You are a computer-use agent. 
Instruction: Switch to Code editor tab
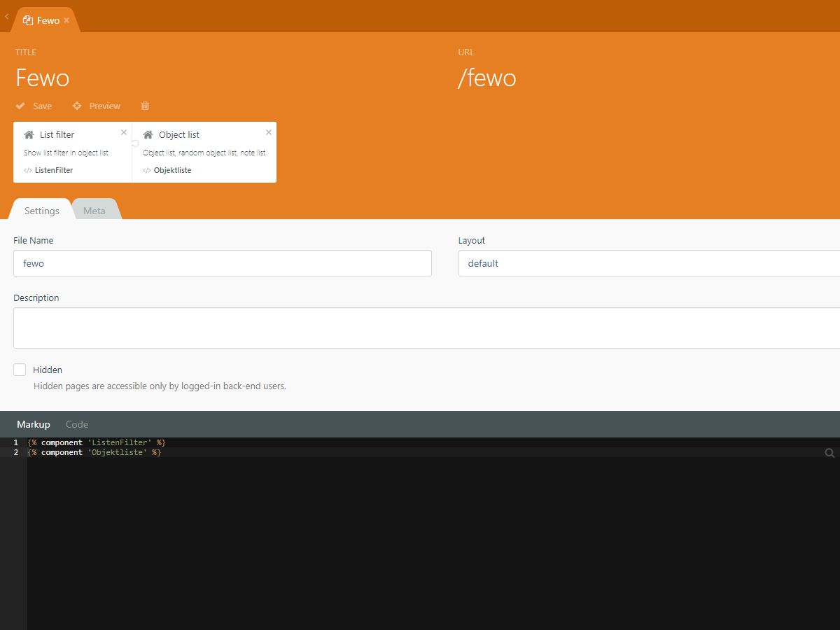77,424
